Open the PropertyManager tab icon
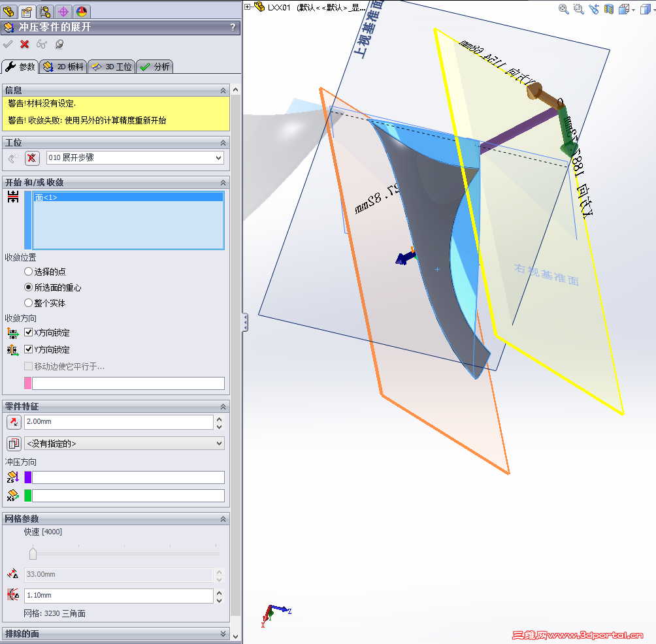Image resolution: width=656 pixels, height=644 pixels. pyautogui.click(x=27, y=11)
